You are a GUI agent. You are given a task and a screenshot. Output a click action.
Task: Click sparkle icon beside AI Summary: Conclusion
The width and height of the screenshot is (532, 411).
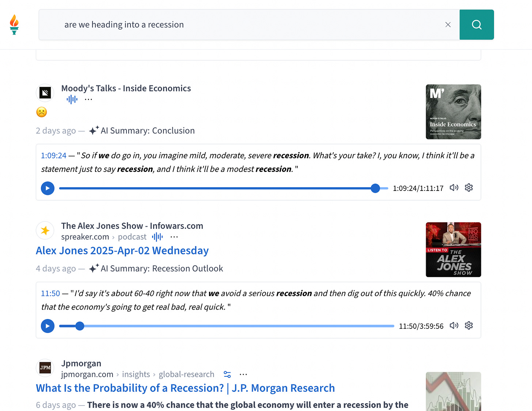(x=94, y=130)
